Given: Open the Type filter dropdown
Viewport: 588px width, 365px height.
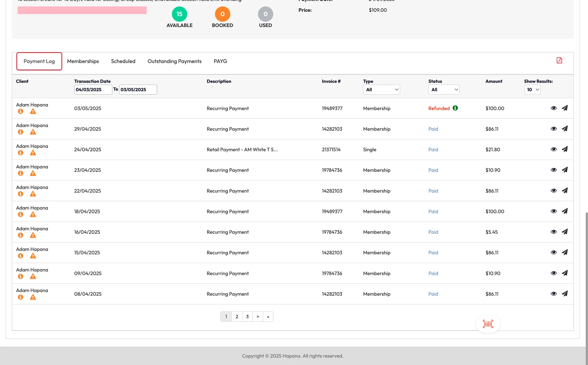Looking at the screenshot, I should (381, 90).
